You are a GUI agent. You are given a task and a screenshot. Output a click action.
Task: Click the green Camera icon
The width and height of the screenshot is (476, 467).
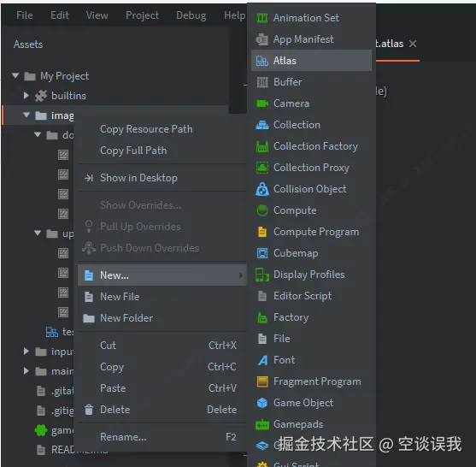(262, 103)
